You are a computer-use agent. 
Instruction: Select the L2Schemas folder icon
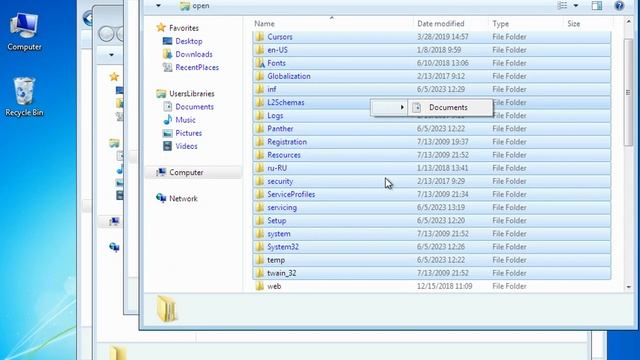click(x=260, y=102)
